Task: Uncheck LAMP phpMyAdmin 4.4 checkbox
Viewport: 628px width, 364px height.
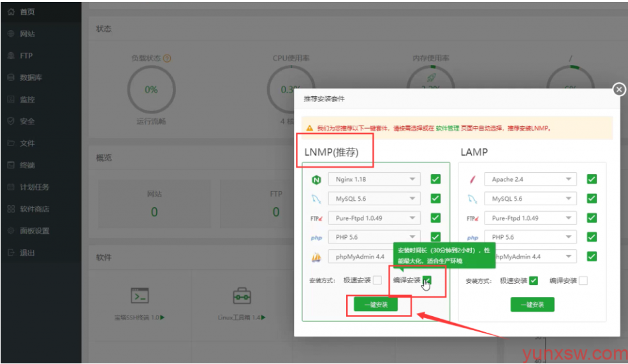Action: click(x=592, y=256)
